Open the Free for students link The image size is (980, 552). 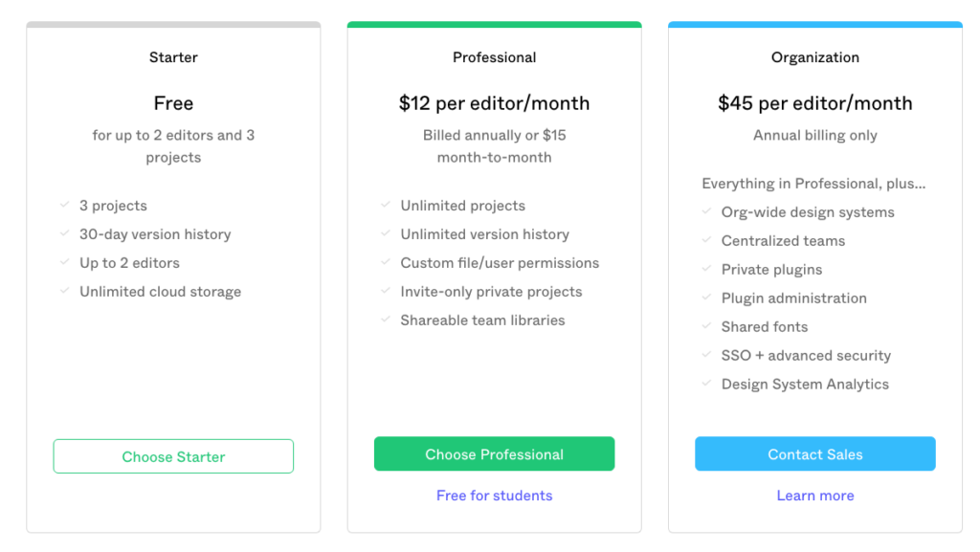point(494,496)
